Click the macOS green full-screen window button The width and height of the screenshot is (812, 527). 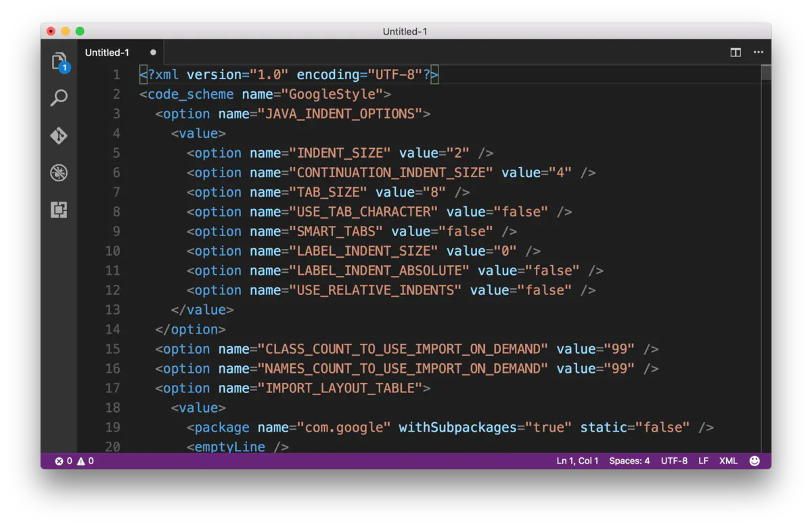pyautogui.click(x=80, y=31)
